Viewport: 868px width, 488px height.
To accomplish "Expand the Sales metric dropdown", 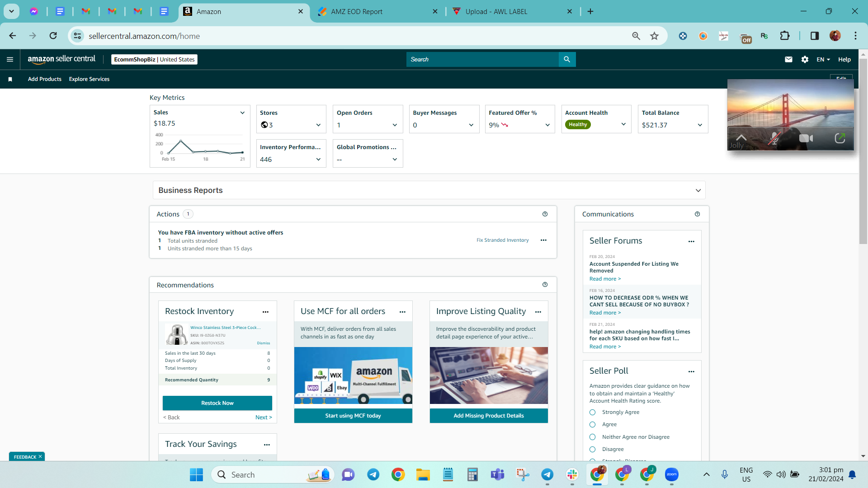I will click(x=242, y=113).
